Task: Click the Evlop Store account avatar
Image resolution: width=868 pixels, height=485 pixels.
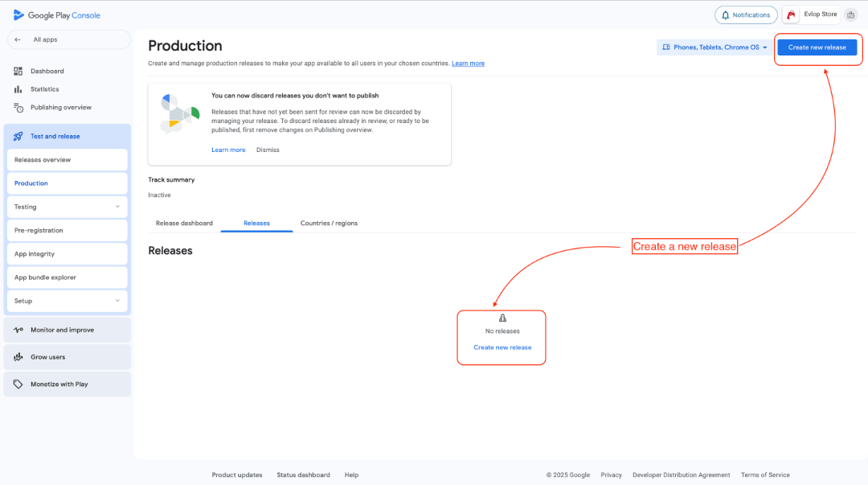Action: (x=791, y=15)
